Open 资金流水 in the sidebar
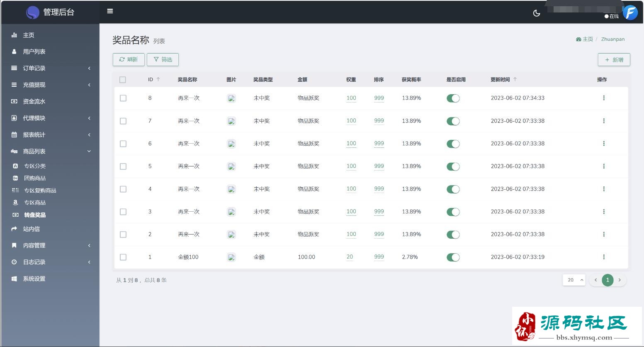 [50, 101]
